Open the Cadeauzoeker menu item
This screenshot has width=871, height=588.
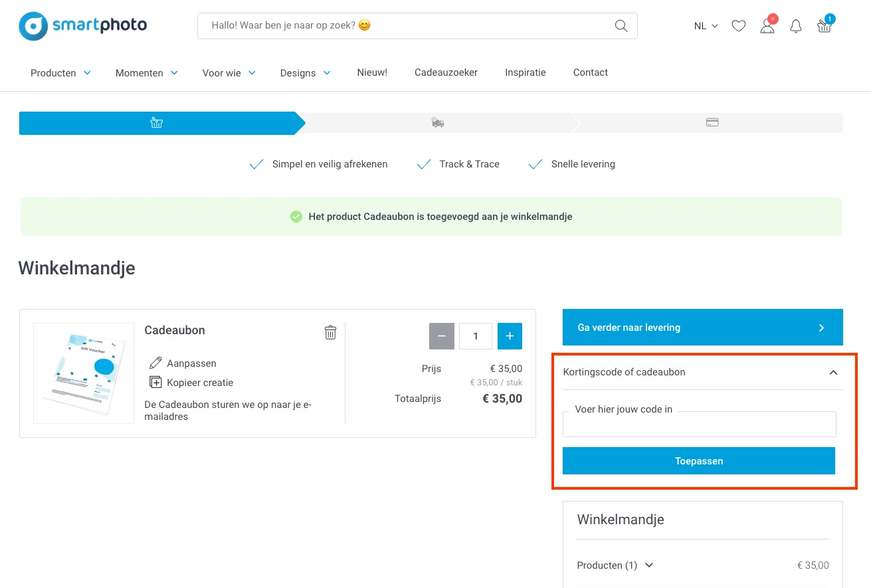coord(446,72)
